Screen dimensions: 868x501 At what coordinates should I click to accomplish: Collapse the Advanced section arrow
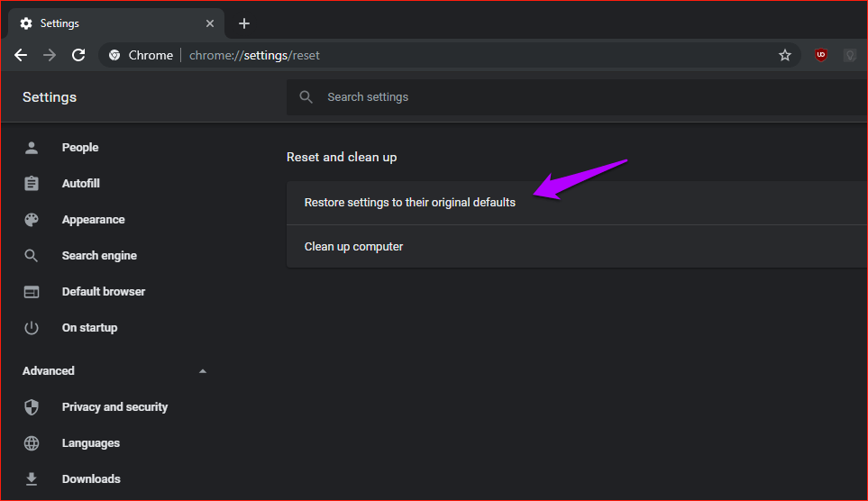tap(202, 371)
